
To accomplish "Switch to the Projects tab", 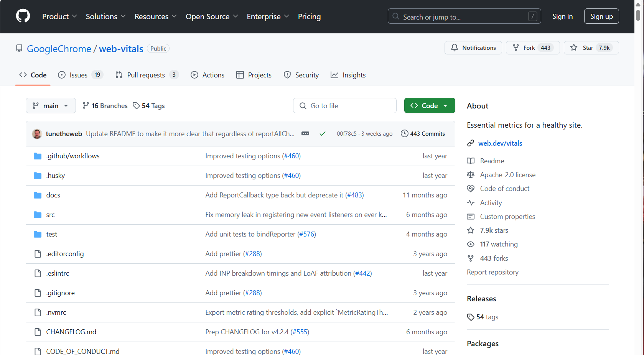I will (x=254, y=75).
